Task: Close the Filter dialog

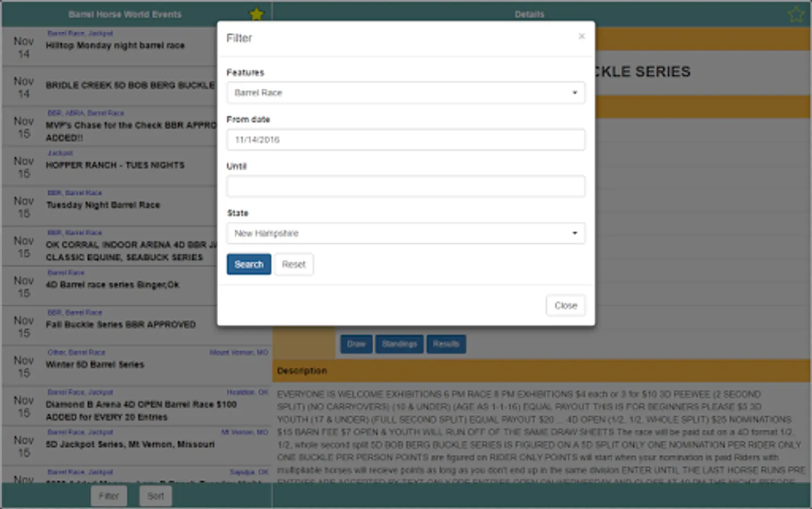Action: (x=565, y=305)
